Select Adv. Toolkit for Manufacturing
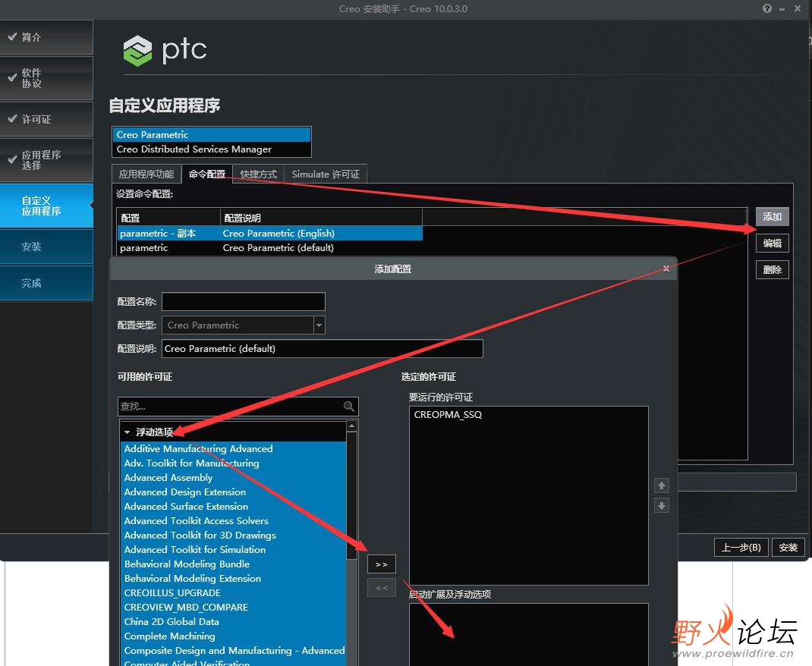Viewport: 812px width, 666px height. [x=233, y=463]
